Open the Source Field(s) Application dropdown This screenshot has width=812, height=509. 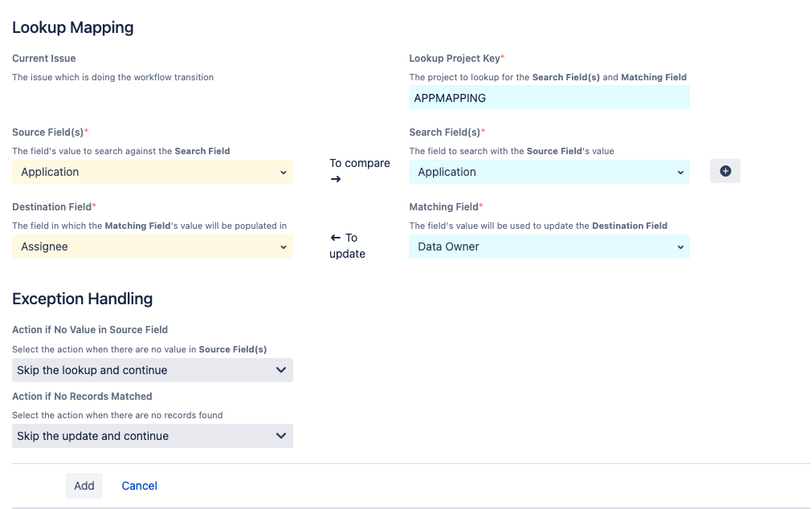152,172
